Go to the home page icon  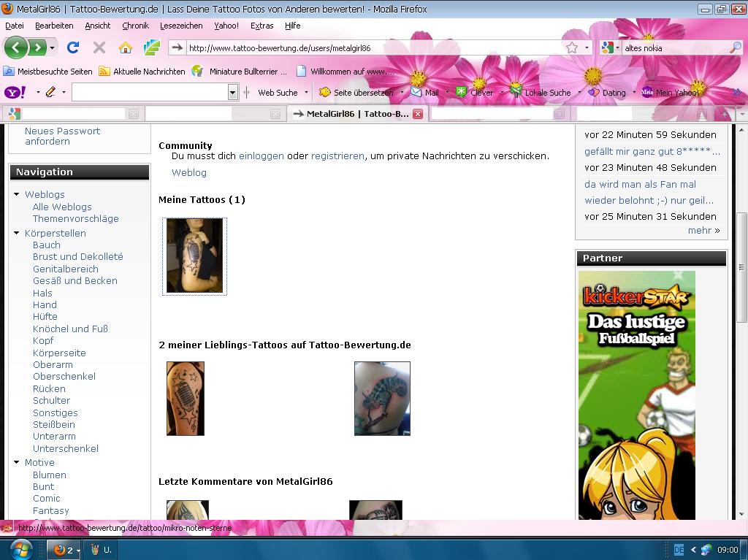point(126,47)
